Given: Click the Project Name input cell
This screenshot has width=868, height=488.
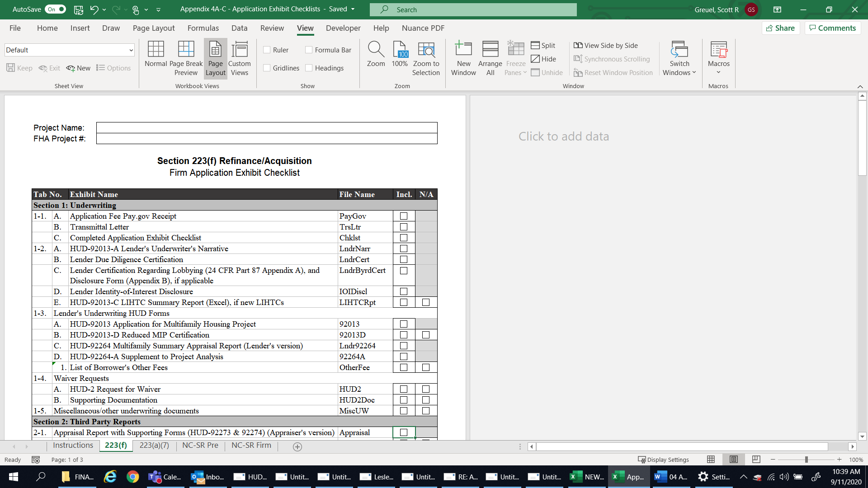Looking at the screenshot, I should pyautogui.click(x=267, y=128).
